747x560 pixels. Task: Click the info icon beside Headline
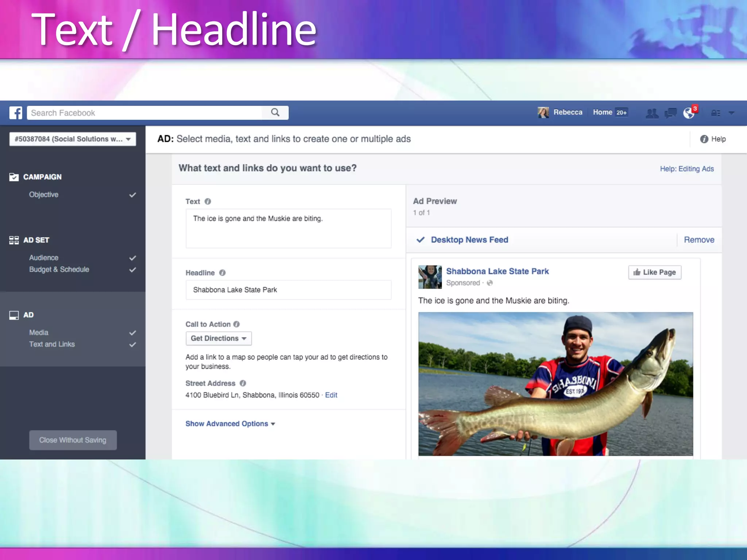tap(222, 273)
